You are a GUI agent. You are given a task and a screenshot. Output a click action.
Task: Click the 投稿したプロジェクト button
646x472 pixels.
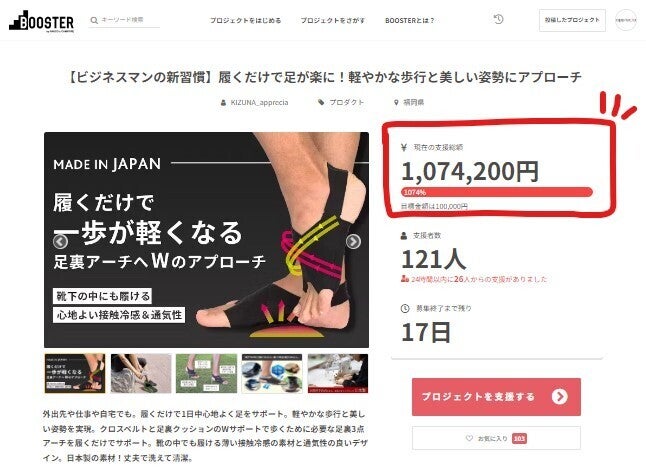(x=572, y=20)
